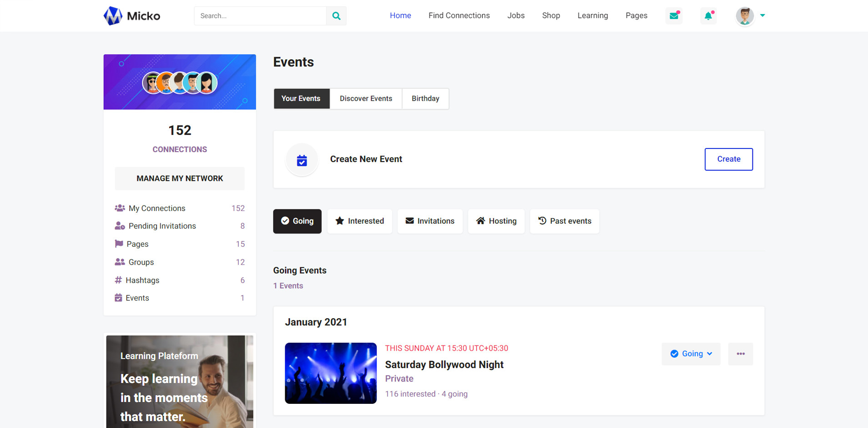Viewport: 868px width, 428px height.
Task: Click the Micko logo icon
Action: click(113, 16)
